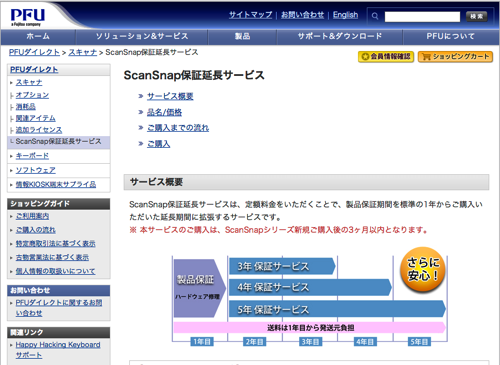Select 関連アイテム in the sidebar
The width and height of the screenshot is (500, 365).
pyautogui.click(x=35, y=118)
